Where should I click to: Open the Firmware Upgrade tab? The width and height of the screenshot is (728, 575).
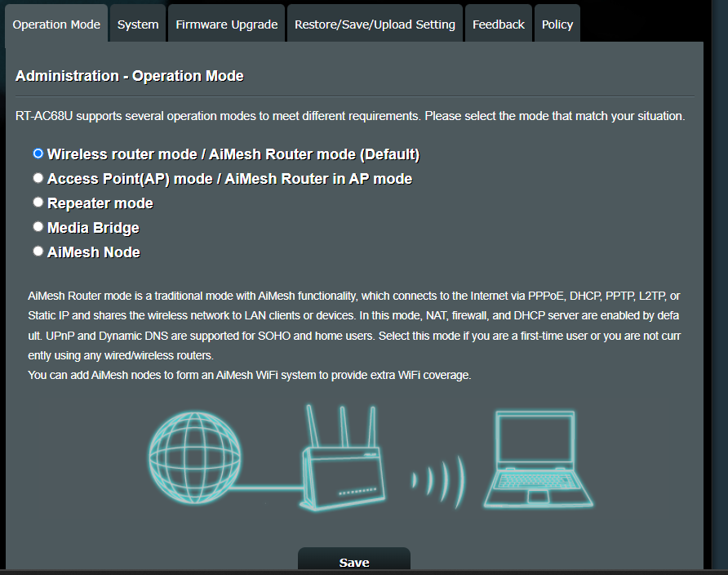(x=227, y=24)
